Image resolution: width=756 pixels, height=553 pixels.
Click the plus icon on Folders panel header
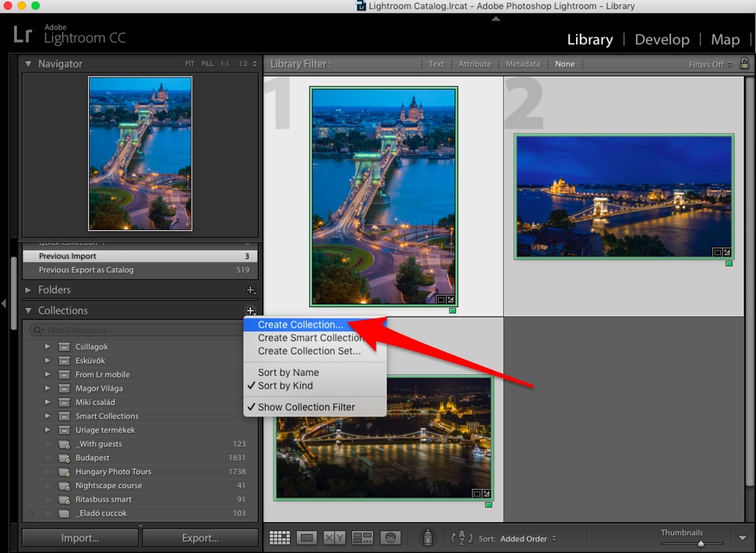[x=251, y=290]
